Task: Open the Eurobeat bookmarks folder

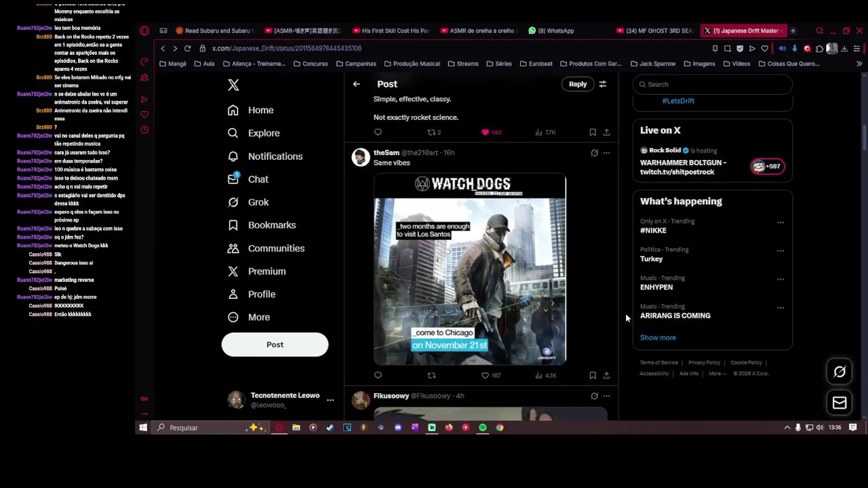Action: point(536,64)
